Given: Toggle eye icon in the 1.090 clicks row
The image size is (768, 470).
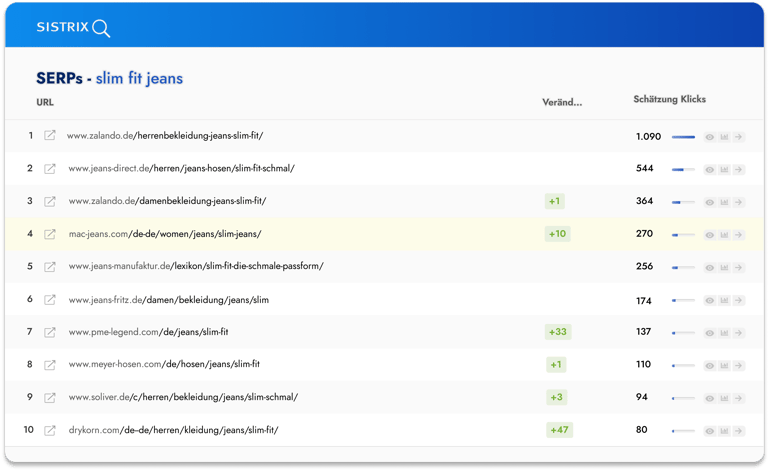Looking at the screenshot, I should [709, 137].
